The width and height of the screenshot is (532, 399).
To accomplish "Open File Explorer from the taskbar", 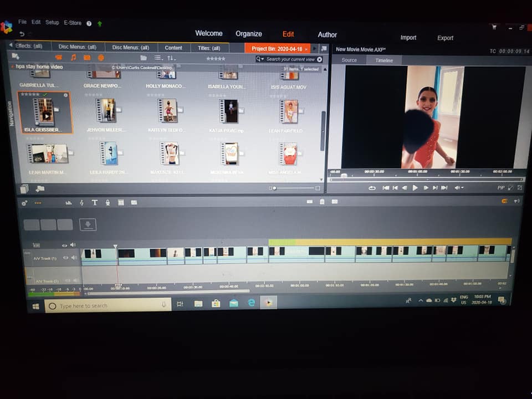I will click(x=198, y=303).
